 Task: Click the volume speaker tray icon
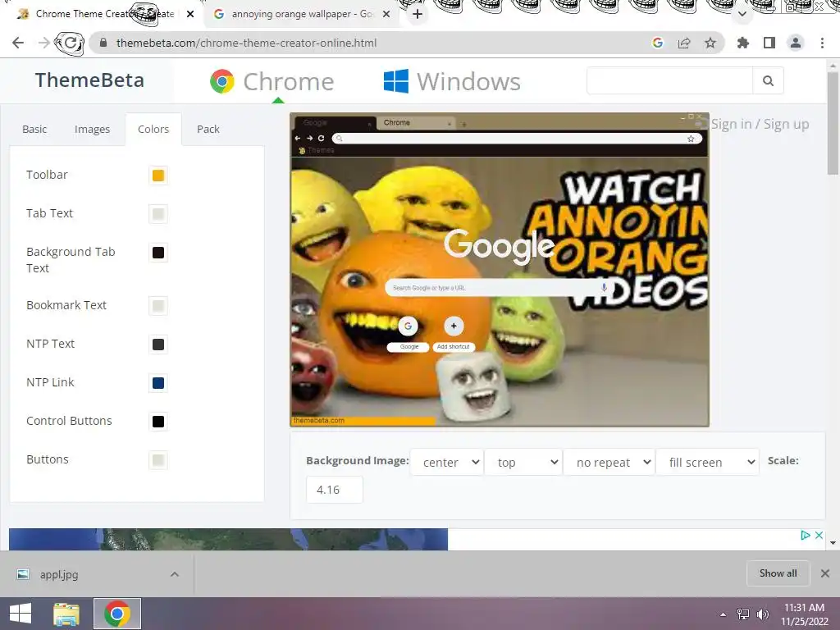(x=763, y=614)
